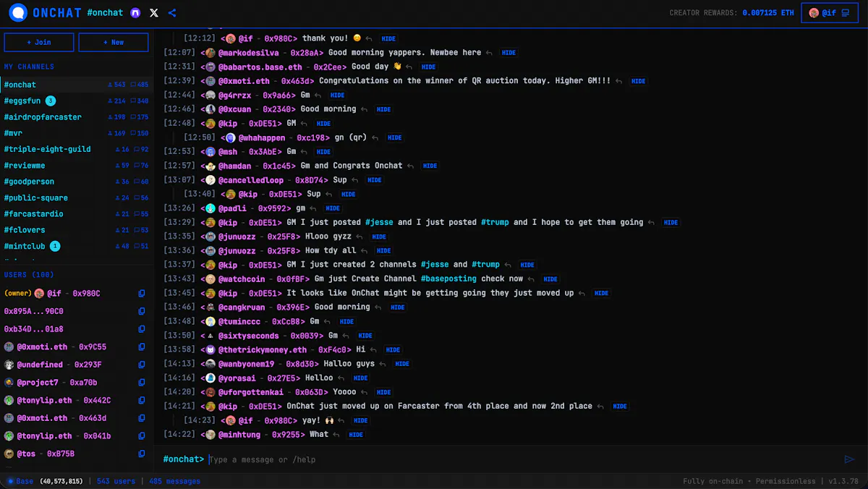
Task: Open the X (Twitter) icon in header
Action: tap(154, 13)
